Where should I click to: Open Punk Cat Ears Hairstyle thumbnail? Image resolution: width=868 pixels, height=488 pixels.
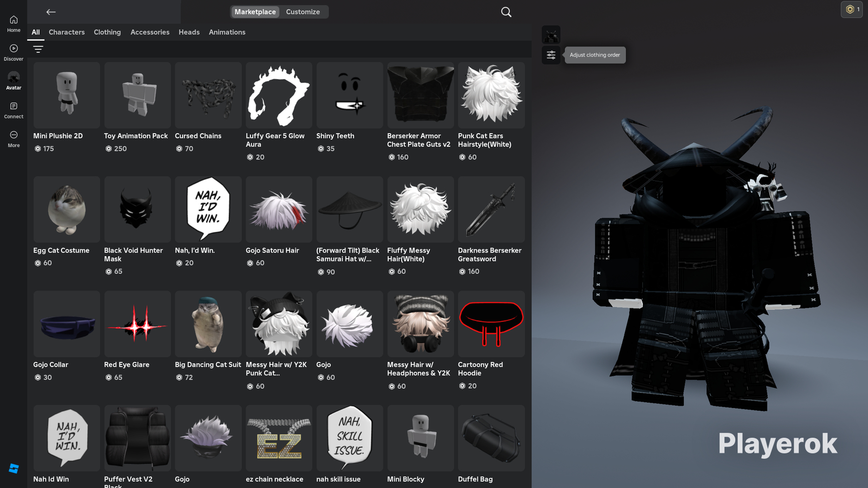492,95
